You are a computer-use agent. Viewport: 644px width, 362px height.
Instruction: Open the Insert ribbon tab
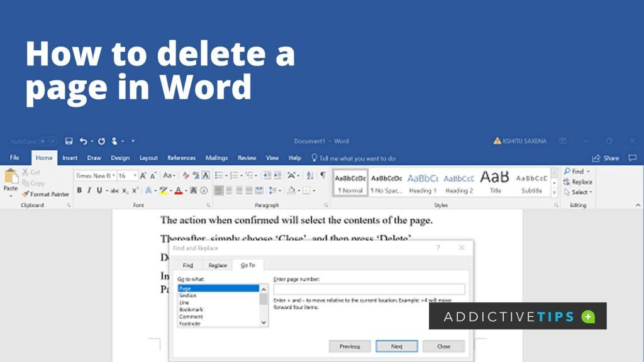pyautogui.click(x=69, y=158)
